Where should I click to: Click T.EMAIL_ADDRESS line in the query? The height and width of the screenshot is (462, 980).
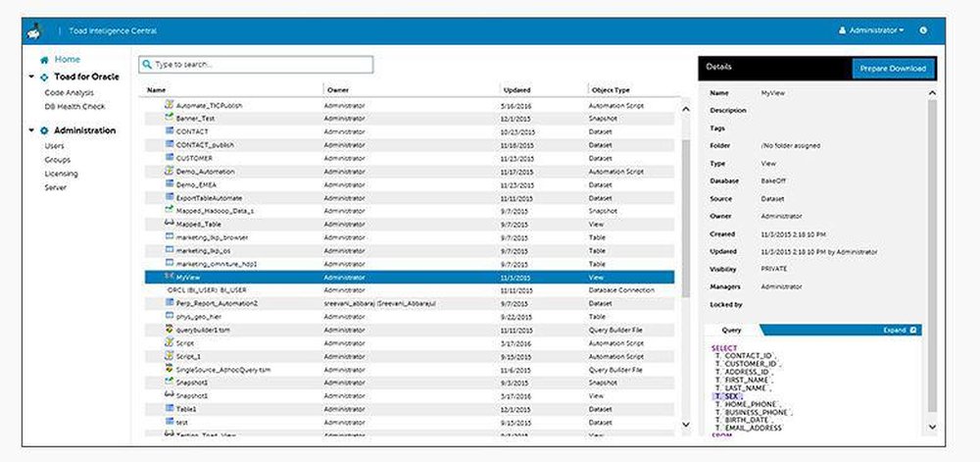coord(749,429)
